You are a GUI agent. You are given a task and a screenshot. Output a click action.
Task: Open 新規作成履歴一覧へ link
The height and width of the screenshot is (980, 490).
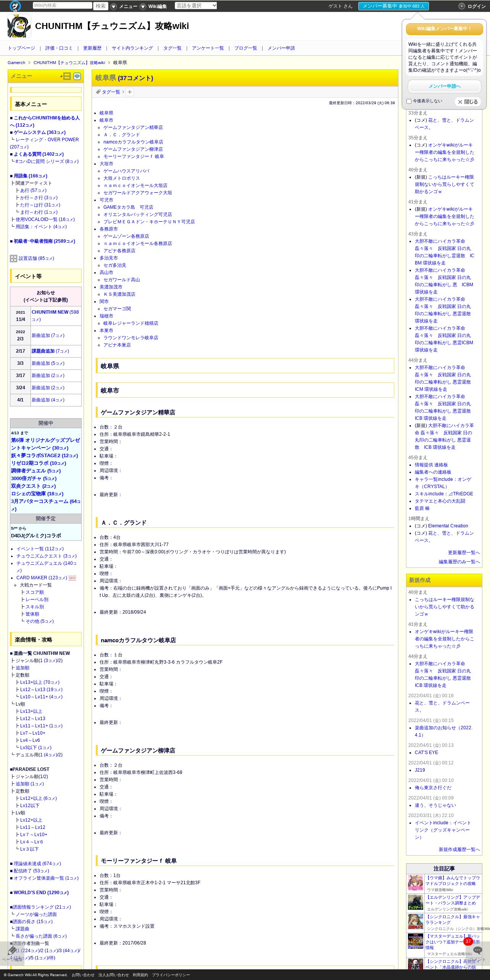pos(459,849)
